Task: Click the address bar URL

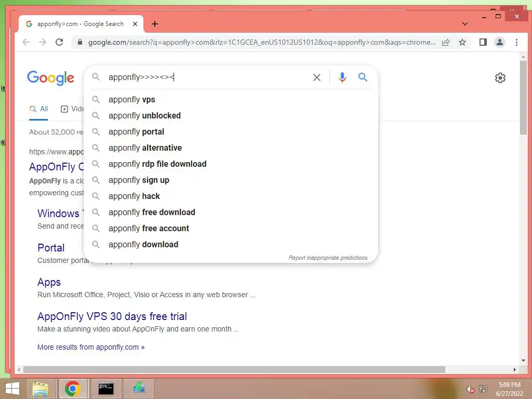Action: click(262, 43)
